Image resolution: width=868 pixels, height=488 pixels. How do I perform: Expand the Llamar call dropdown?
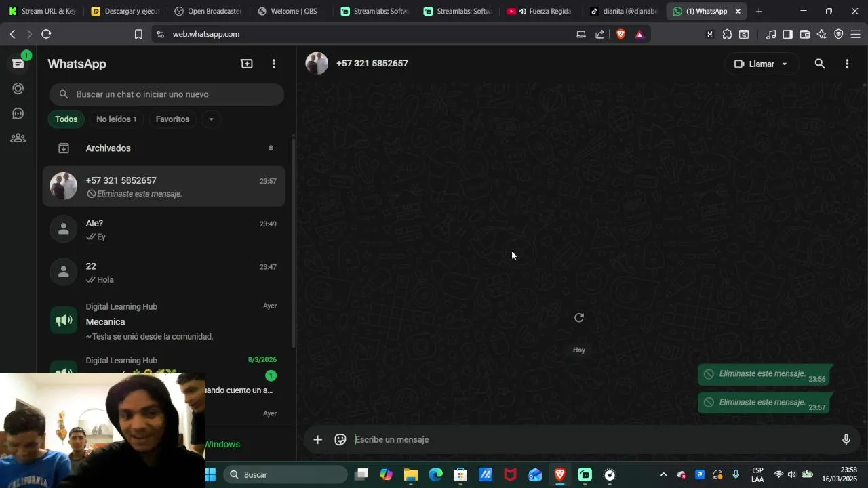[785, 64]
